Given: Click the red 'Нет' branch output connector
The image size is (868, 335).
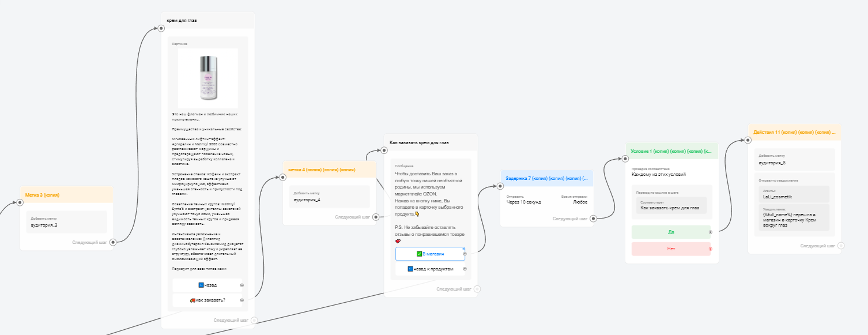Looking at the screenshot, I should [710, 249].
